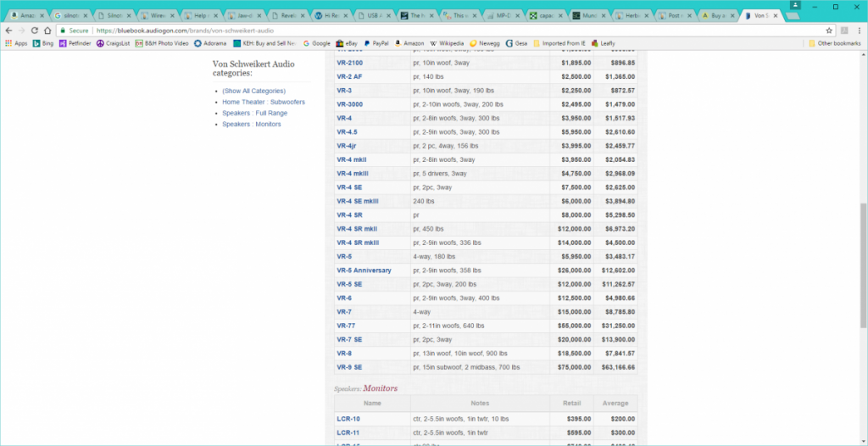The width and height of the screenshot is (868, 446).
Task: Click Show All Categories link
Action: click(x=254, y=91)
